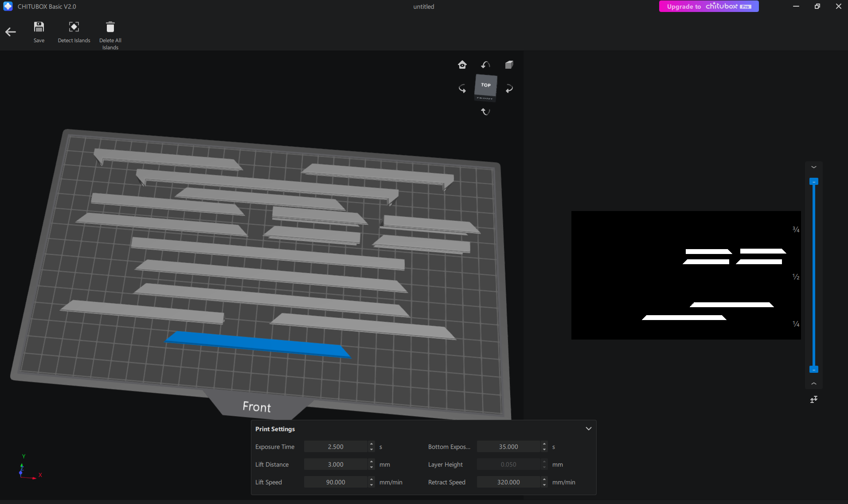848x504 pixels.
Task: Click top handle of layer slider
Action: pyautogui.click(x=814, y=182)
